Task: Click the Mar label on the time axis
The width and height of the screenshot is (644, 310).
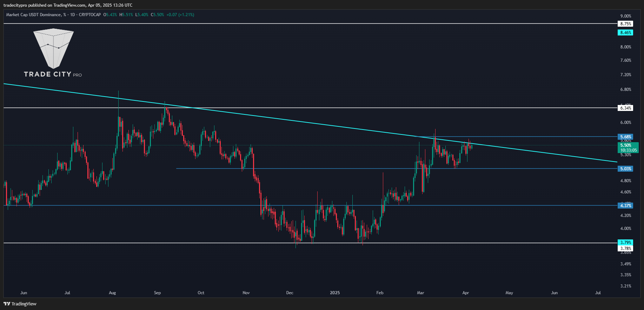Action: [420, 293]
